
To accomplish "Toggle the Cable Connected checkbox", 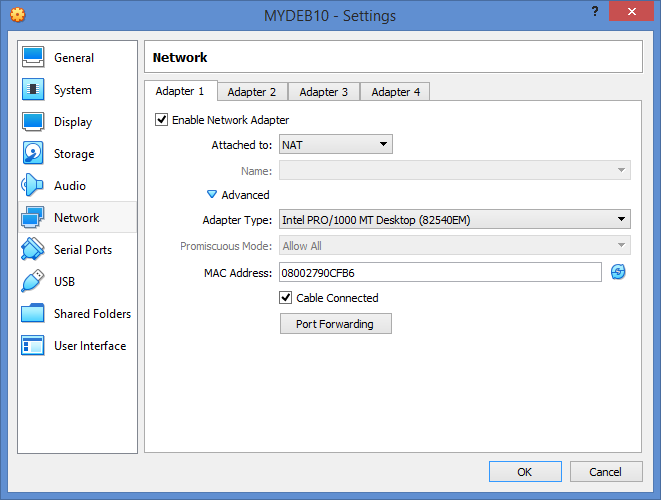I will pyautogui.click(x=285, y=298).
